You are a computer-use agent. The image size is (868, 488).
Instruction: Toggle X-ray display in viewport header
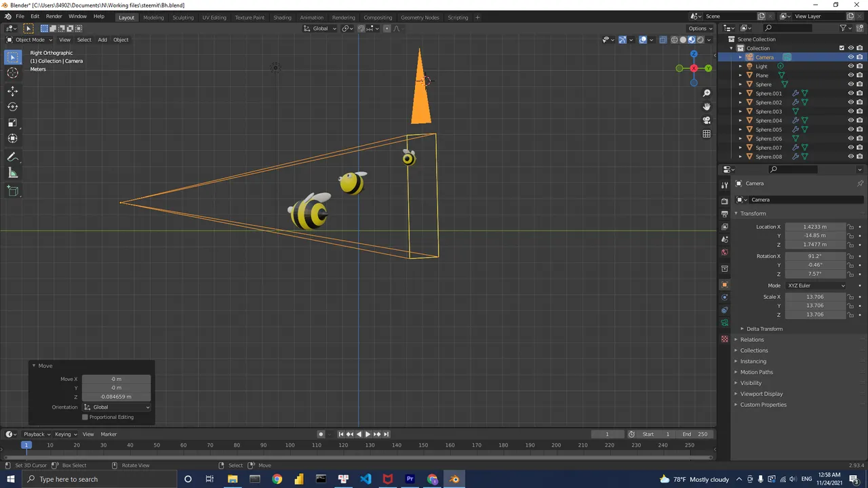(x=663, y=39)
